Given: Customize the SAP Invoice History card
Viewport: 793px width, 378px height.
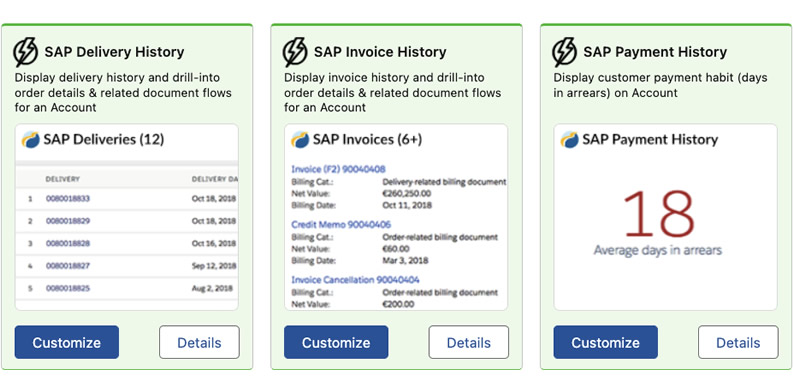Looking at the screenshot, I should [x=336, y=343].
